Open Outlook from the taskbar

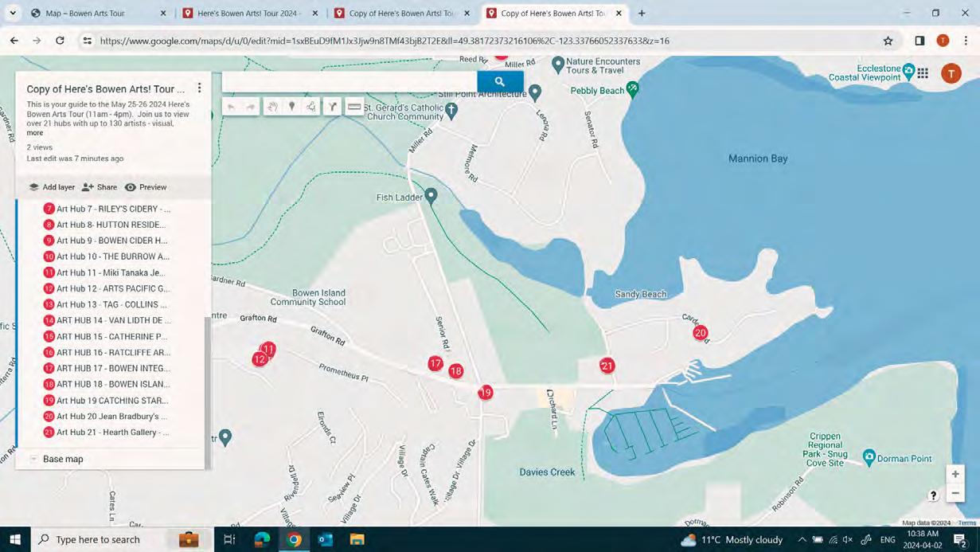[x=326, y=539]
